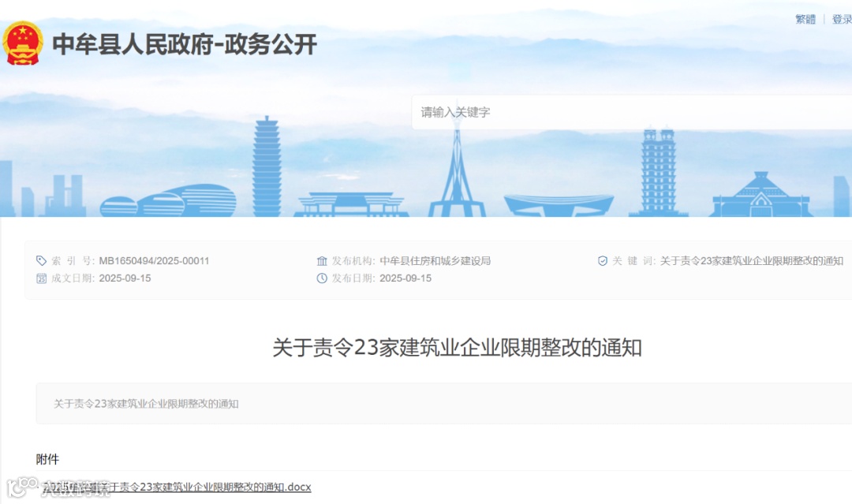Click the tag icon beside 索引号
852x504 pixels.
point(41,259)
